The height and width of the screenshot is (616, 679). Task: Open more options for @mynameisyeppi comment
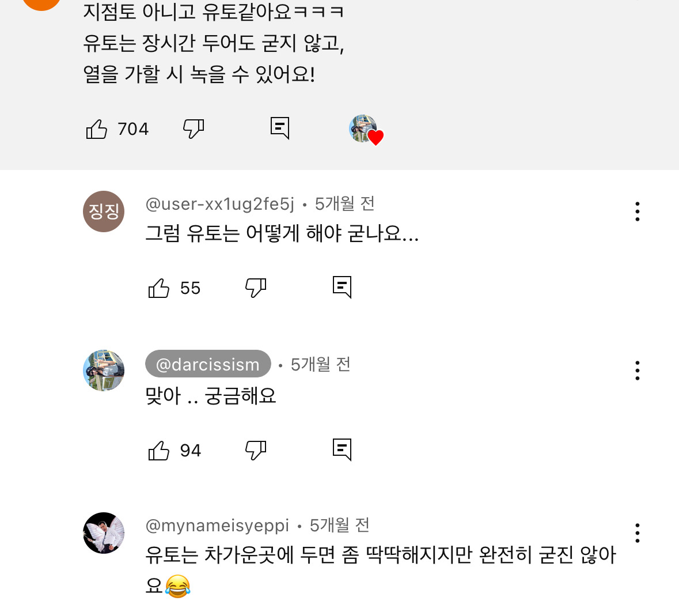[x=637, y=533]
